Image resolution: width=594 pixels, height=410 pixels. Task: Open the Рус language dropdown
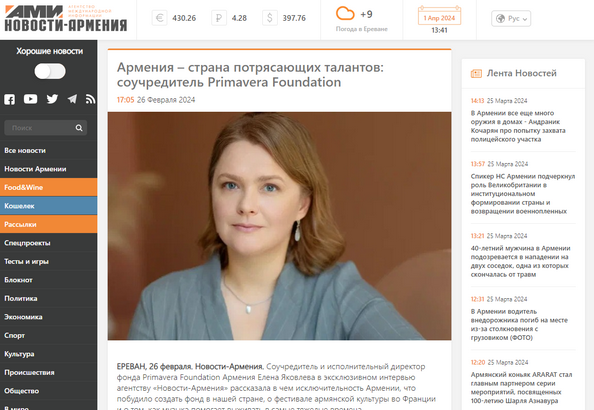click(x=511, y=19)
